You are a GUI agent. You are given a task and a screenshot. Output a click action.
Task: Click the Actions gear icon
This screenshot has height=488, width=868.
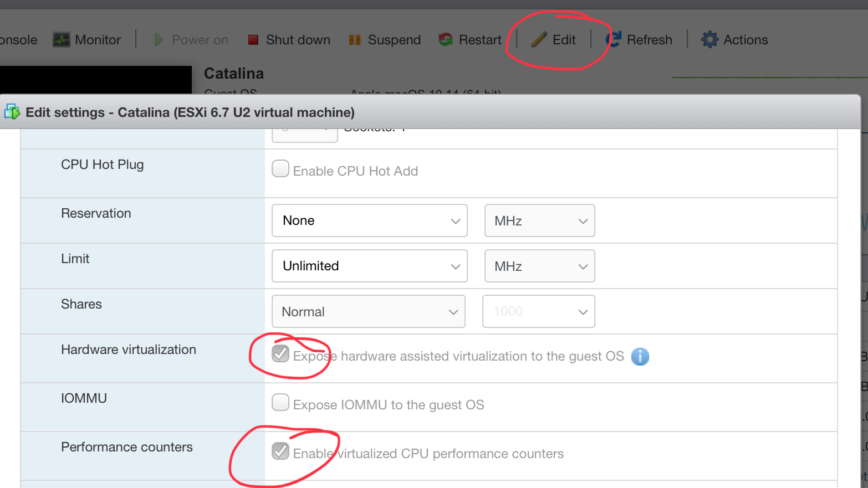709,40
